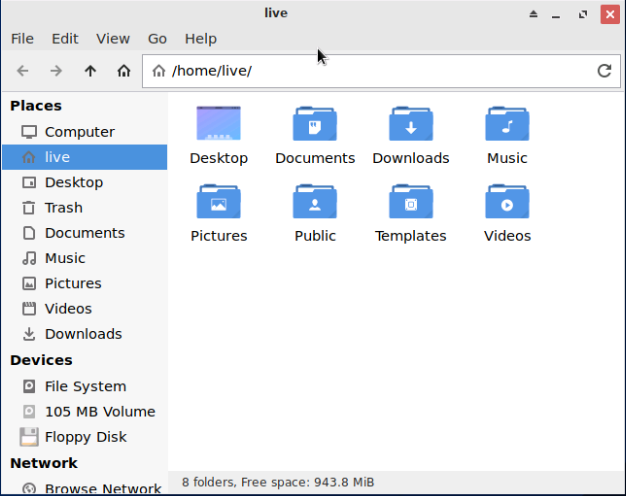Image resolution: width=626 pixels, height=496 pixels.
Task: Open File System under Devices
Action: pyautogui.click(x=85, y=386)
